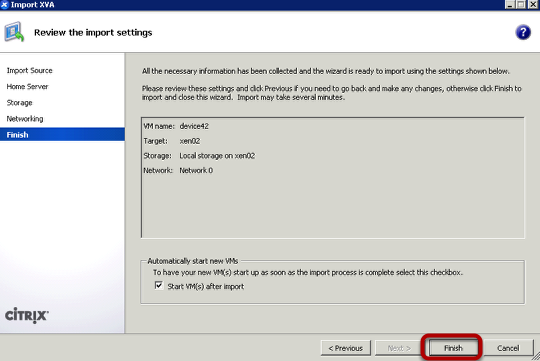Viewport: 540px width, 361px height.
Task: Go to the Home Server step
Action: 27,86
